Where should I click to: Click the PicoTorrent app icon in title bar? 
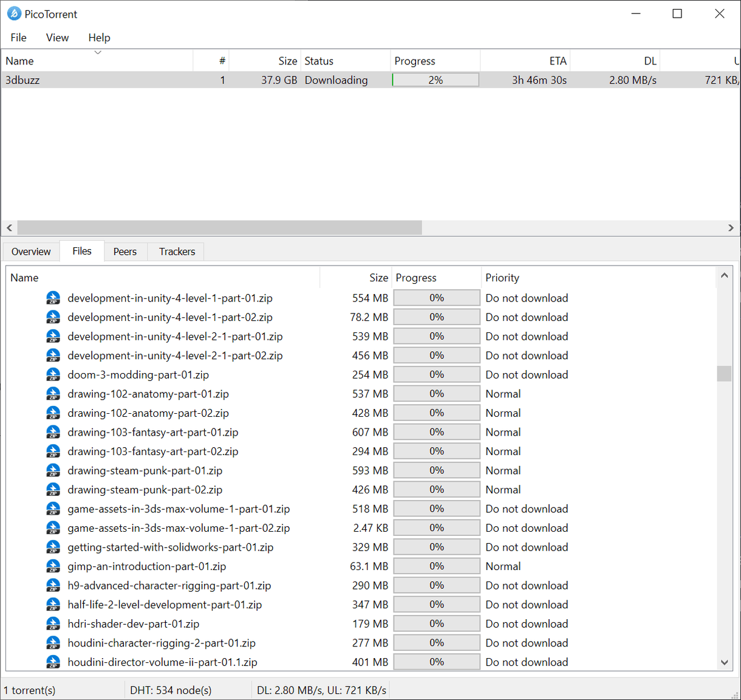coord(14,13)
